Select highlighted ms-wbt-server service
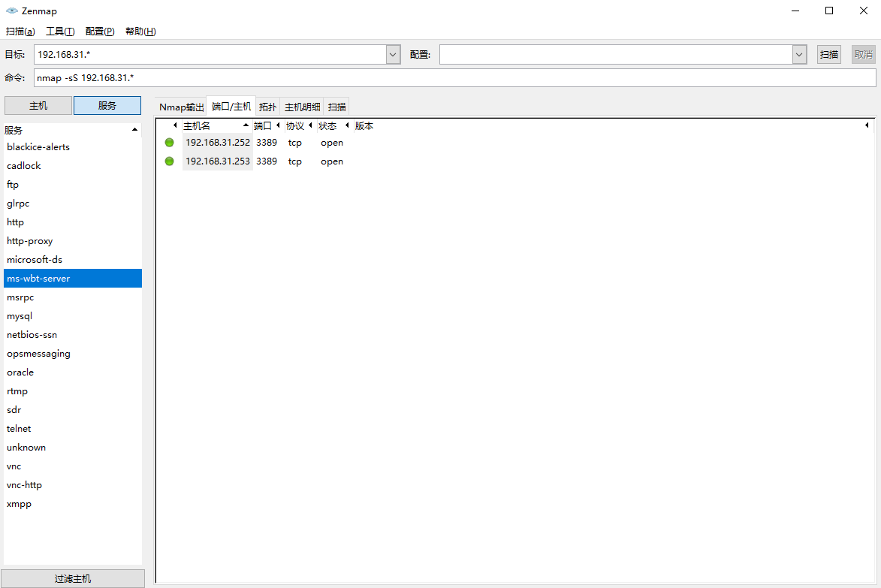 click(x=73, y=279)
